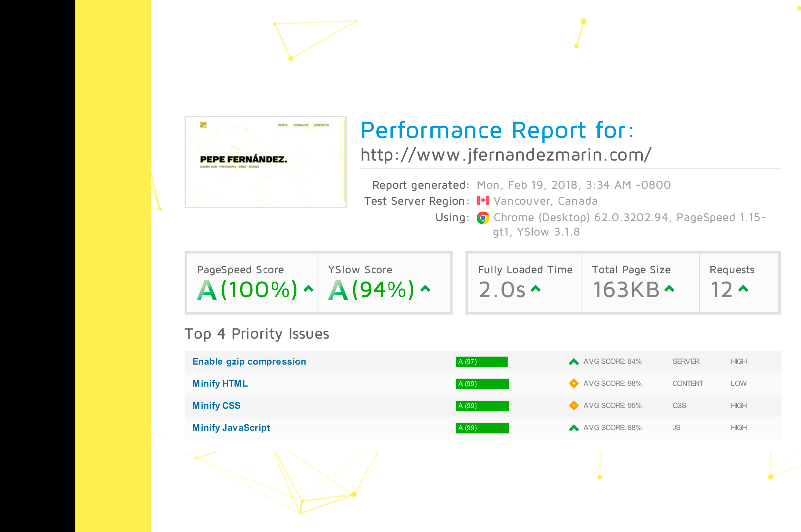Screen dimensions: 801x532
Task: Click green up arrow in Minify JavaScript row
Action: click(x=573, y=428)
